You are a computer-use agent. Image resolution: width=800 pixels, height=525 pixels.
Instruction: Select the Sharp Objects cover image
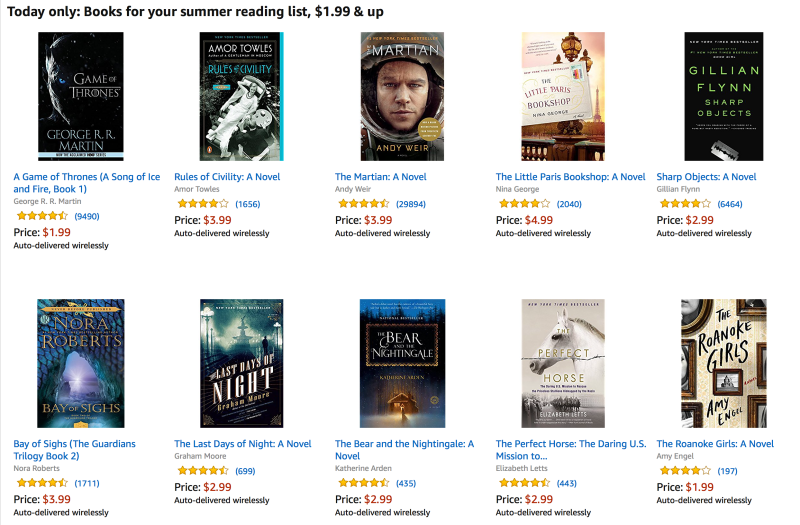tap(723, 96)
